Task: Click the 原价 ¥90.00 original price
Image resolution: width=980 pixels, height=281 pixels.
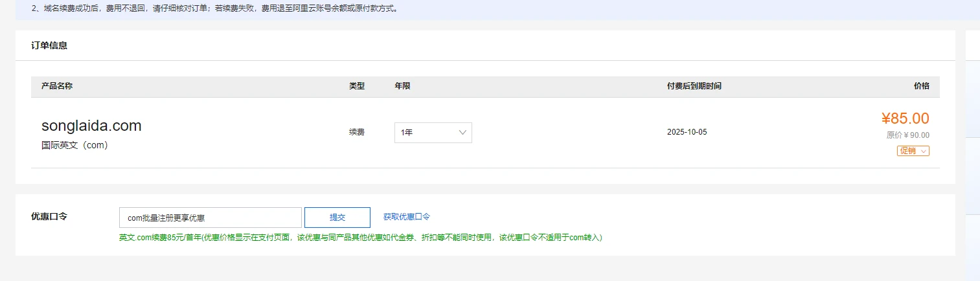Action: [x=907, y=135]
